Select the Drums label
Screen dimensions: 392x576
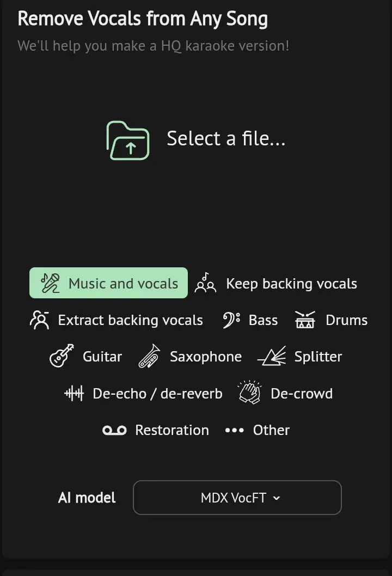pyautogui.click(x=346, y=320)
